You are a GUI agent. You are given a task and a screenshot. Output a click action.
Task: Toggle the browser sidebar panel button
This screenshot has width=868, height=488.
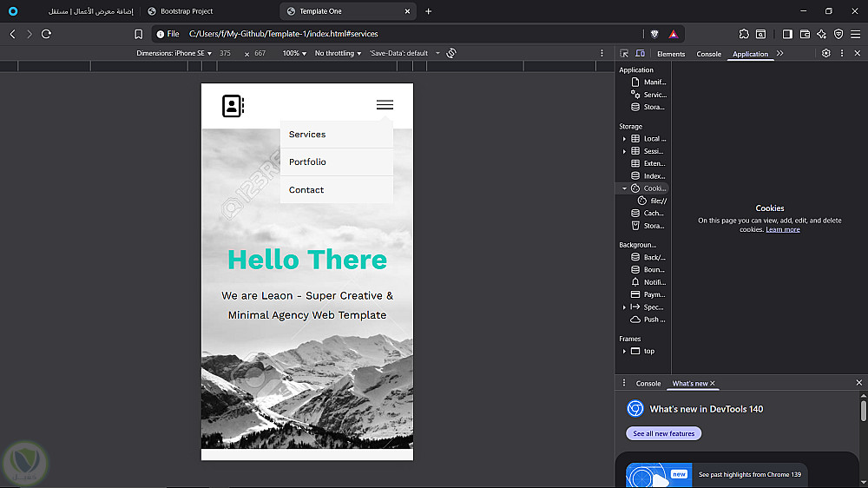point(787,34)
